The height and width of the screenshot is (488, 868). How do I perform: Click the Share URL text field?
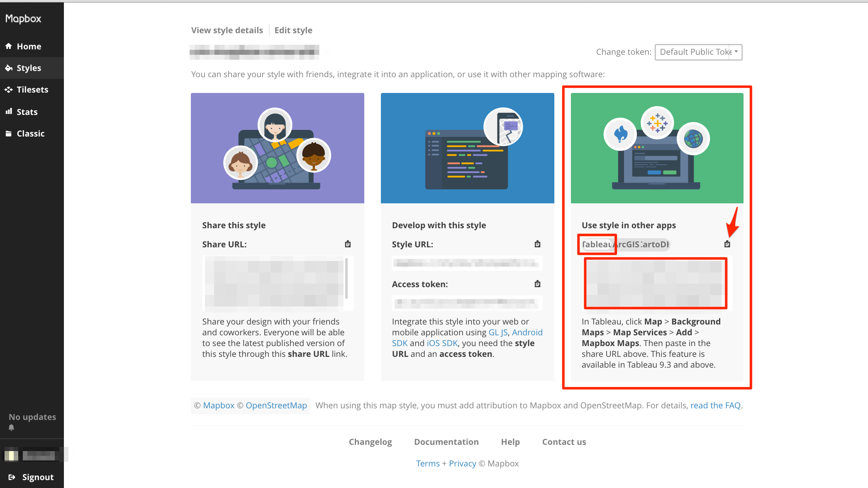[274, 284]
